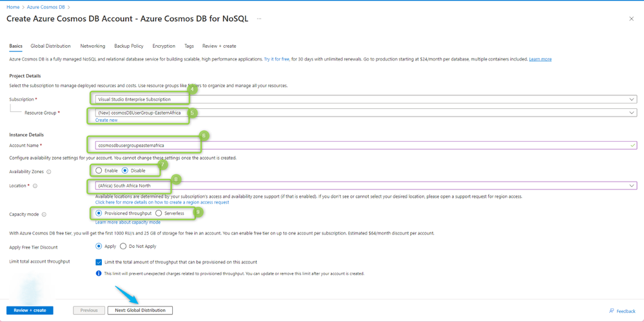This screenshot has width=644, height=322.
Task: Go to Home in the breadcrumb
Action: click(x=13, y=7)
